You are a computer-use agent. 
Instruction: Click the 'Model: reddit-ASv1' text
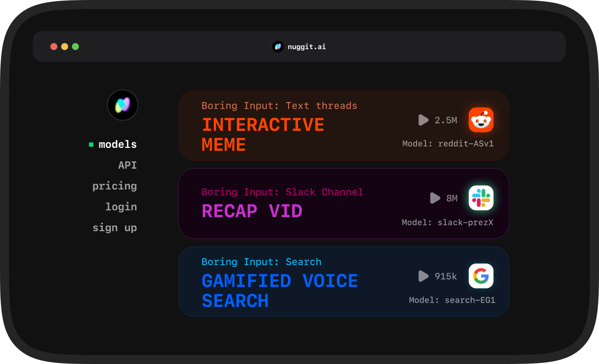[448, 143]
